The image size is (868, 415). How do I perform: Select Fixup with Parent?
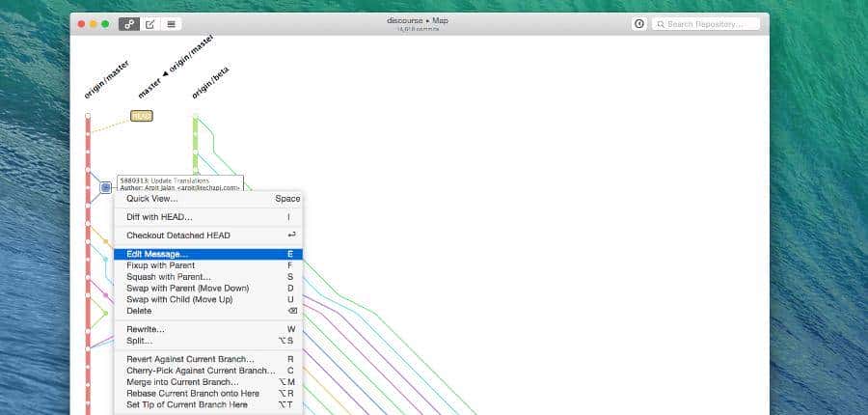tap(208, 265)
